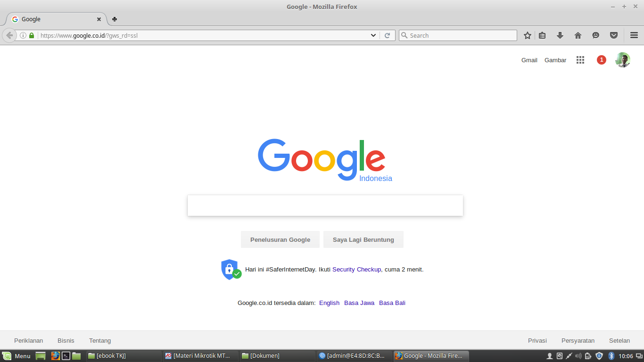644x362 pixels.
Task: Open update manager shield tray icon
Action: pos(599,356)
